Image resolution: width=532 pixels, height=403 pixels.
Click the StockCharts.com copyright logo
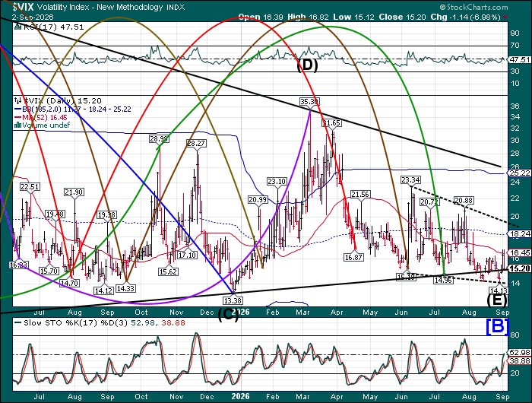pyautogui.click(x=473, y=7)
